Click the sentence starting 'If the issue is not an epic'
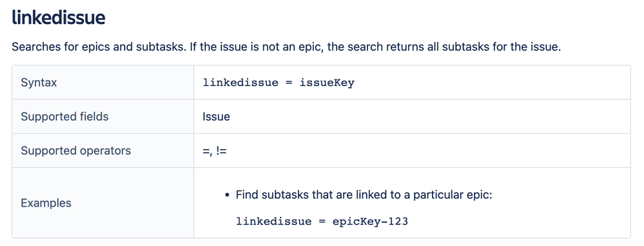 coord(375,47)
